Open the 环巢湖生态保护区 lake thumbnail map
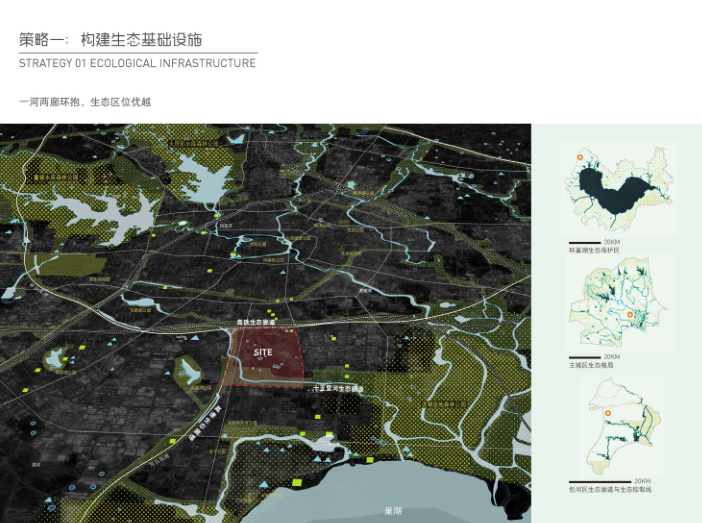 point(616,191)
